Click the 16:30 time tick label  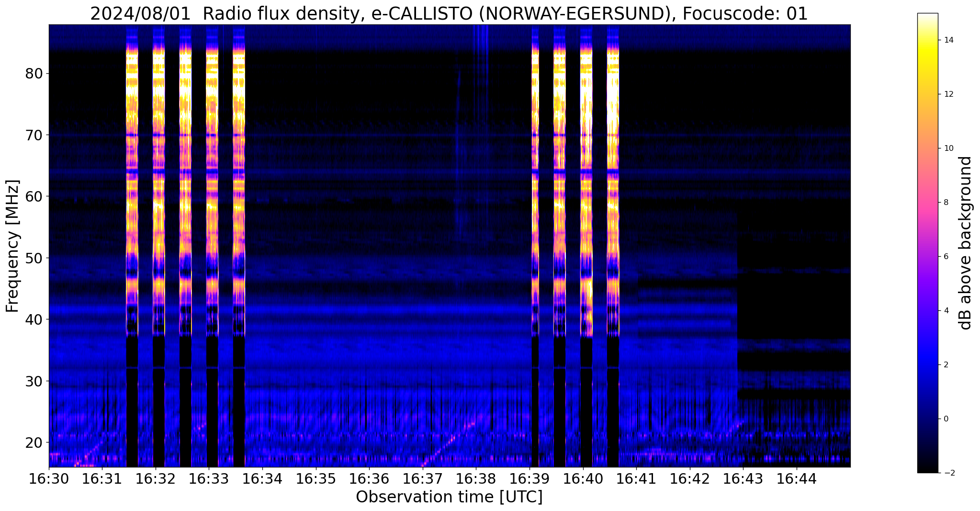coord(49,478)
